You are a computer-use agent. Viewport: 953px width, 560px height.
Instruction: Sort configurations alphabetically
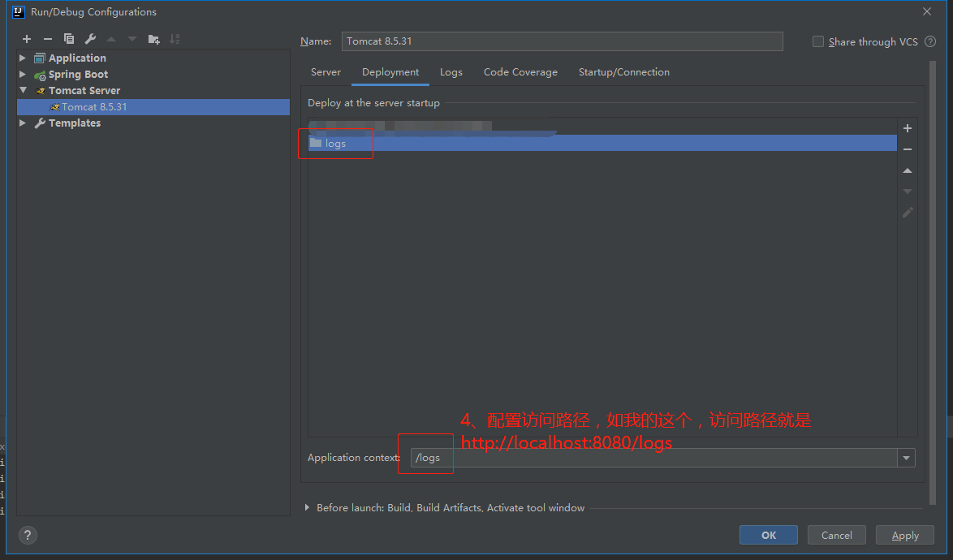point(175,39)
